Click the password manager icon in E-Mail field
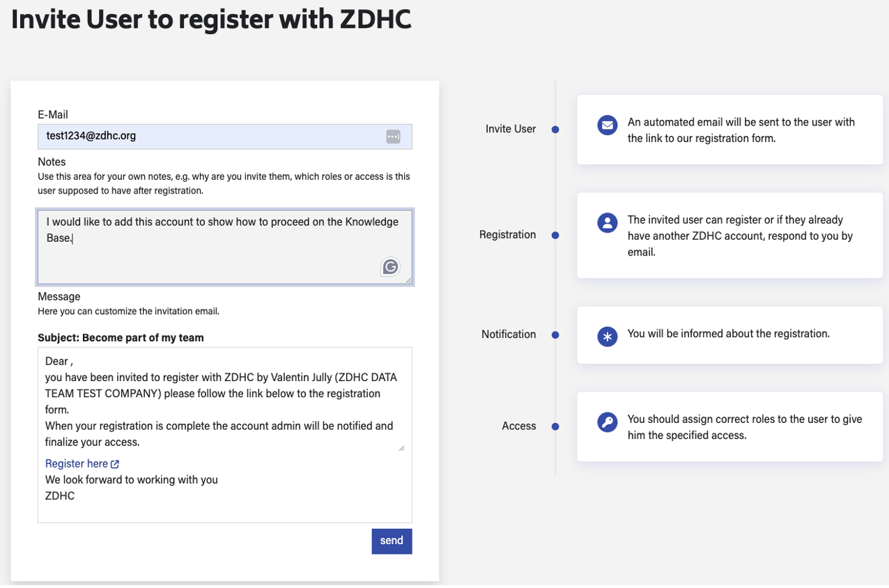 pos(393,137)
